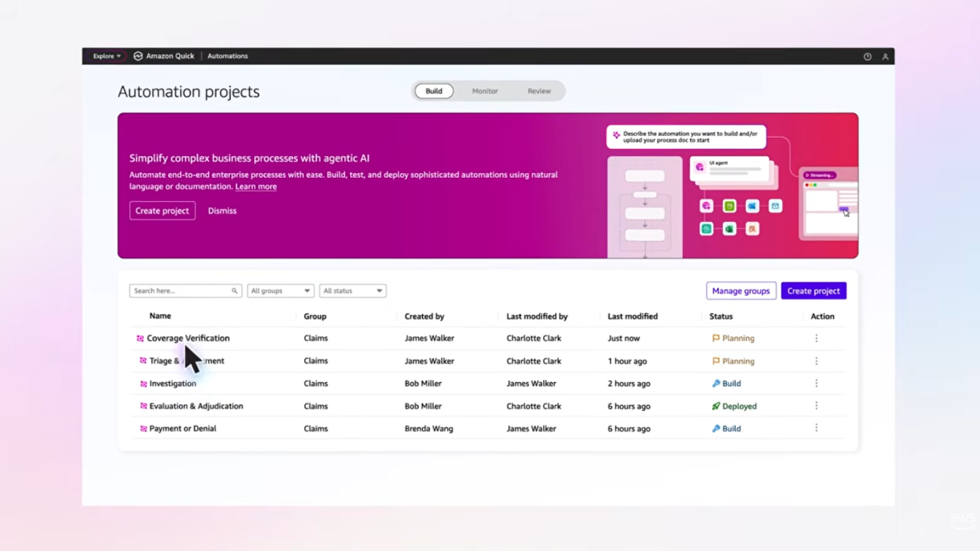The height and width of the screenshot is (551, 980).
Task: Open the Payment or Denial project
Action: pyautogui.click(x=183, y=428)
